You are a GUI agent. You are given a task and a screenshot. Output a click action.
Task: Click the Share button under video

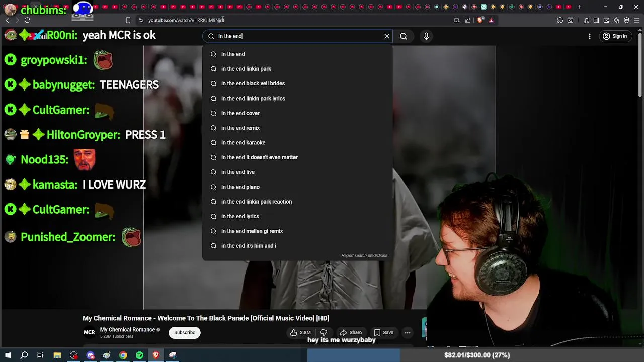pos(351,332)
